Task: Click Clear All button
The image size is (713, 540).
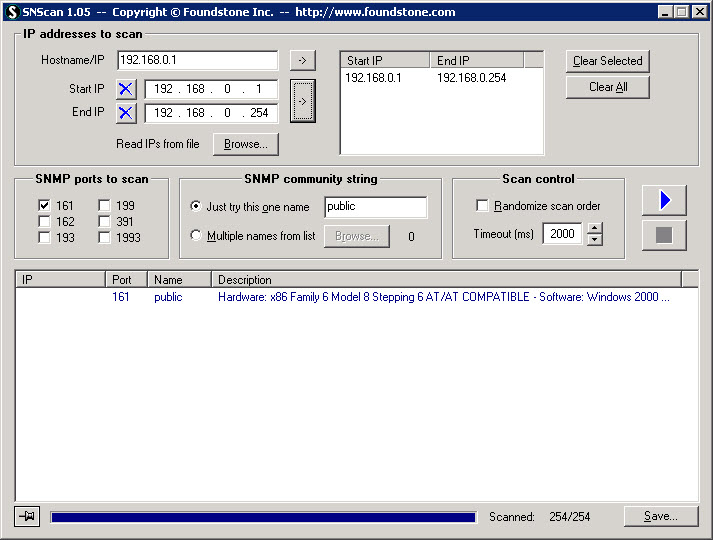Action: click(608, 87)
